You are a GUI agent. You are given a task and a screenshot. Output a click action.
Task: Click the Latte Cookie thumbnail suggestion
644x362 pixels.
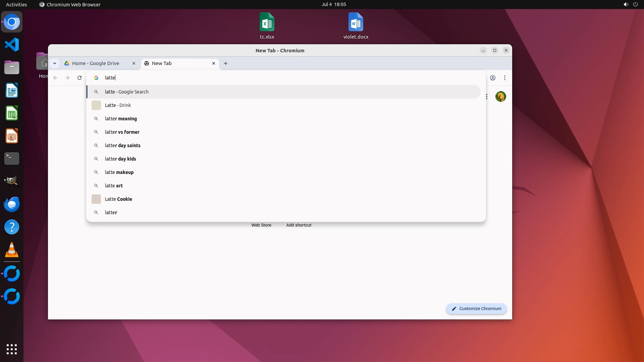96,199
